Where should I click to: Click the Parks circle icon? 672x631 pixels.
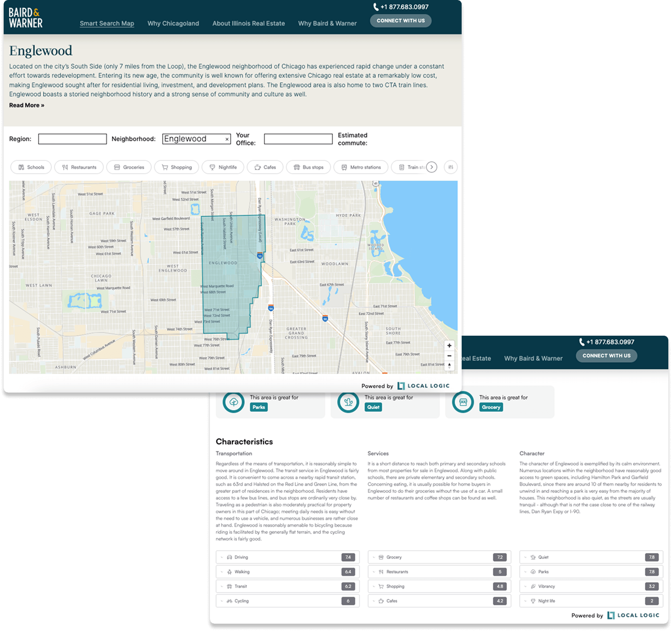coord(234,402)
